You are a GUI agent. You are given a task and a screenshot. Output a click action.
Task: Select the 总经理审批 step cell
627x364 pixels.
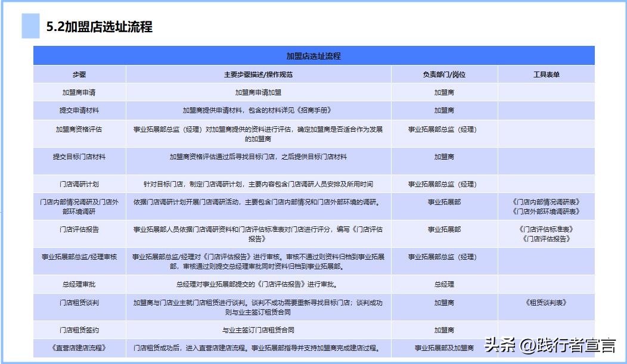[x=80, y=285]
